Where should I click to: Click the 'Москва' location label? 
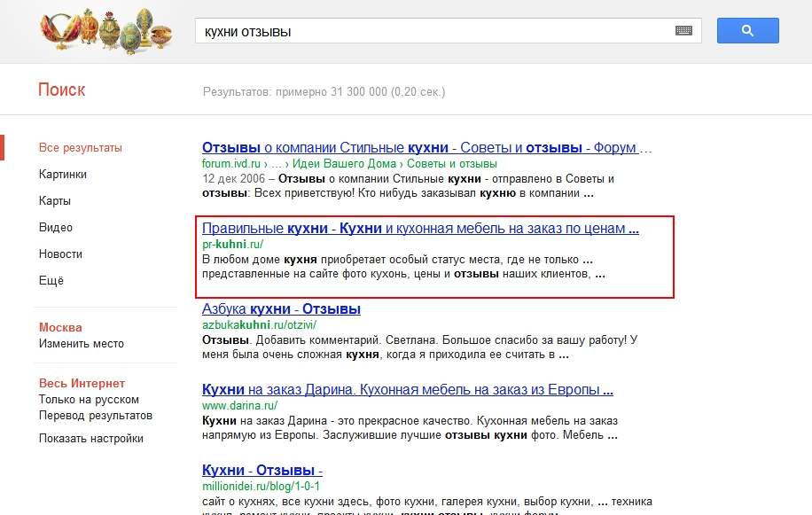coord(60,328)
